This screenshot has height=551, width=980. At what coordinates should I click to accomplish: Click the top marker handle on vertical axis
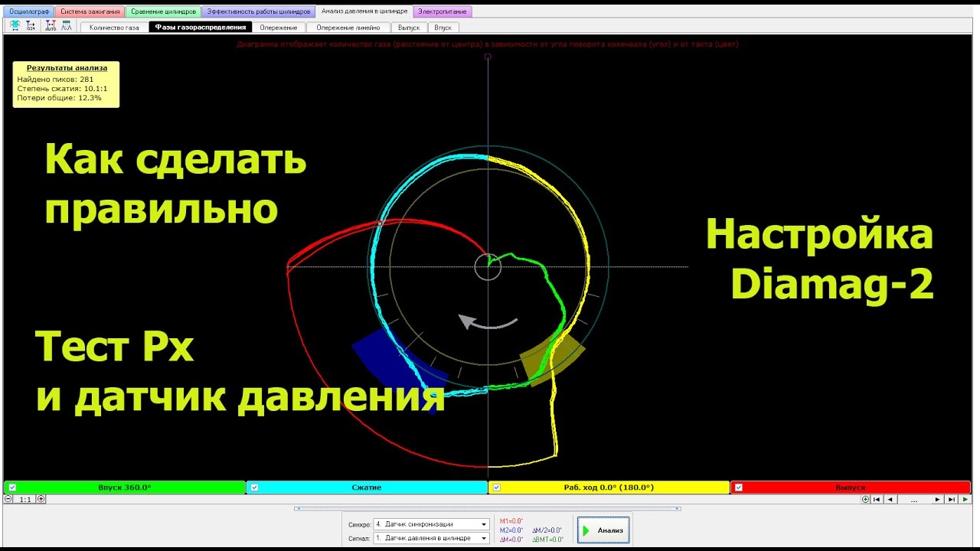coord(488,57)
